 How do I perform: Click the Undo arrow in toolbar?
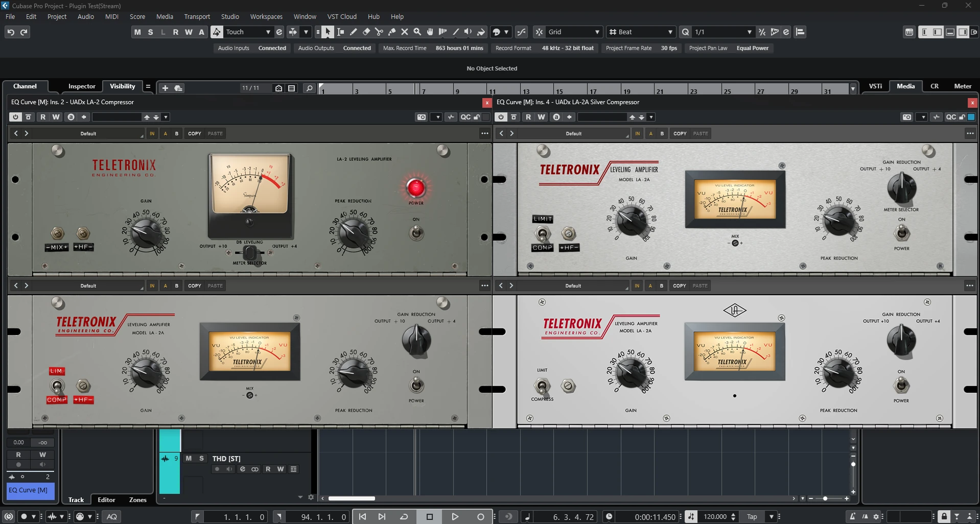[11, 32]
